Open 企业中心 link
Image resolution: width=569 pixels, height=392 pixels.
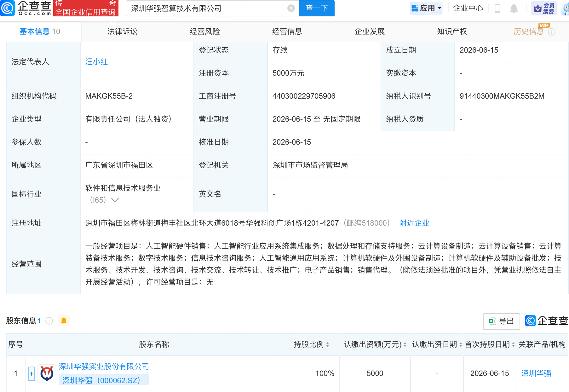468,9
